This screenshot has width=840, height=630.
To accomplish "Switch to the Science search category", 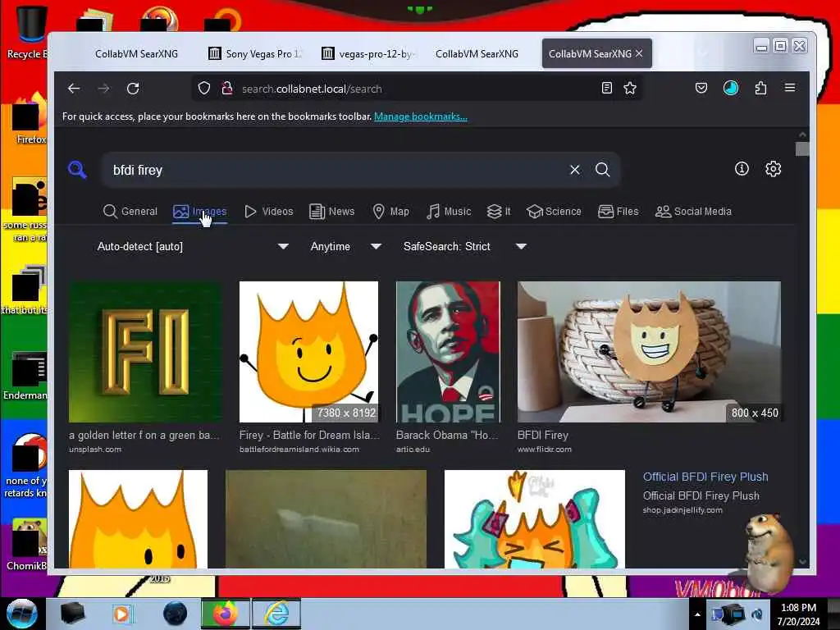I will 554,211.
